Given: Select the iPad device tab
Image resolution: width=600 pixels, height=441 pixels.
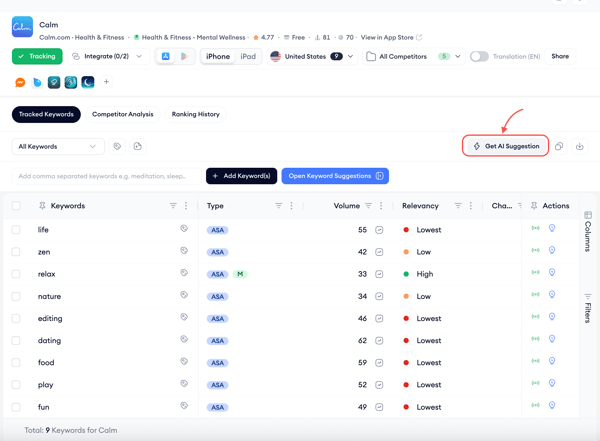Looking at the screenshot, I should [248, 57].
